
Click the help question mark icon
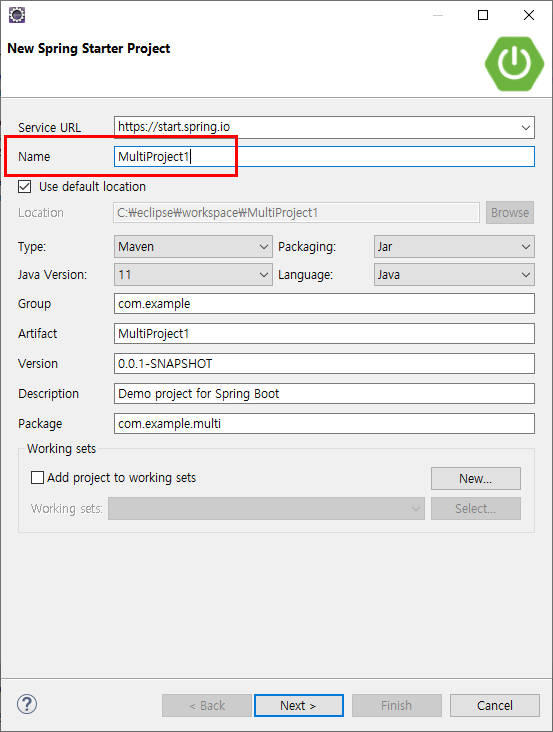click(x=27, y=704)
